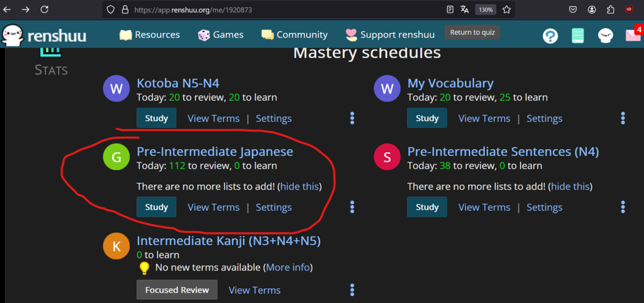644x303 pixels.
Task: Bookmark this page with the star
Action: pyautogui.click(x=506, y=10)
